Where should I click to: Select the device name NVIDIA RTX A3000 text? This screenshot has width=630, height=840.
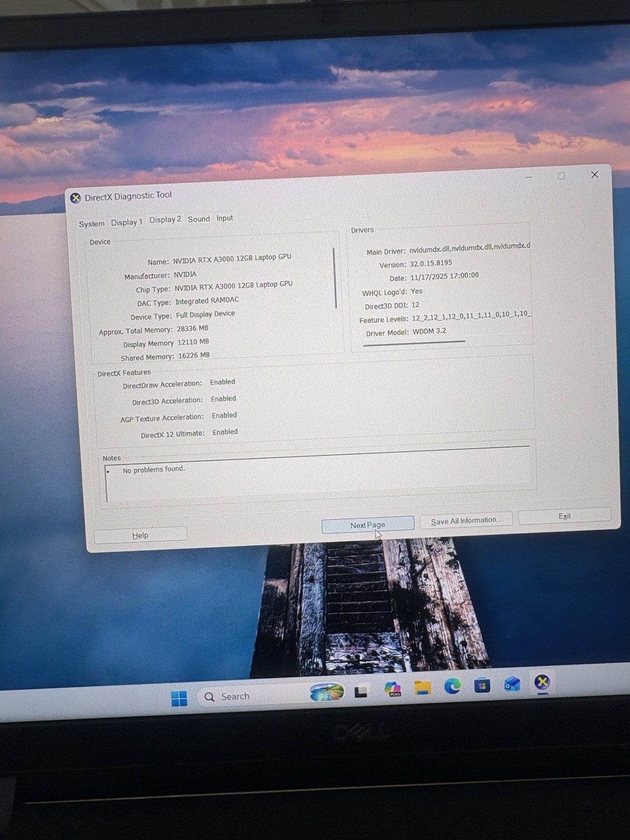pos(232,258)
